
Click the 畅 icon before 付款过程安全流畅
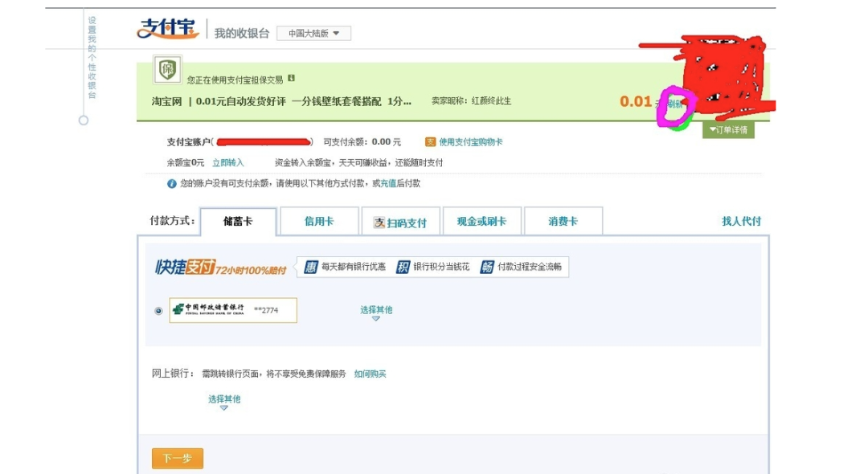pyautogui.click(x=488, y=266)
